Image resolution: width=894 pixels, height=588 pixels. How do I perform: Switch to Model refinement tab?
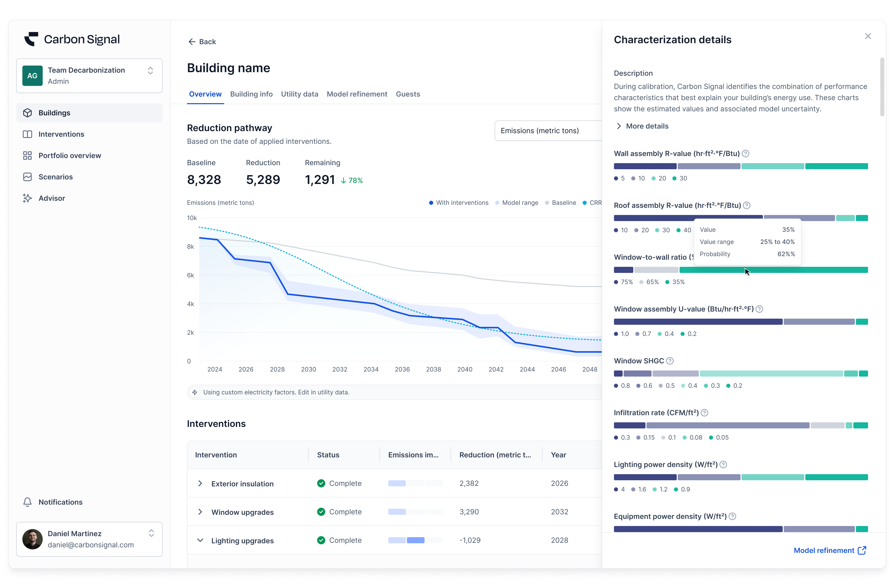point(357,94)
